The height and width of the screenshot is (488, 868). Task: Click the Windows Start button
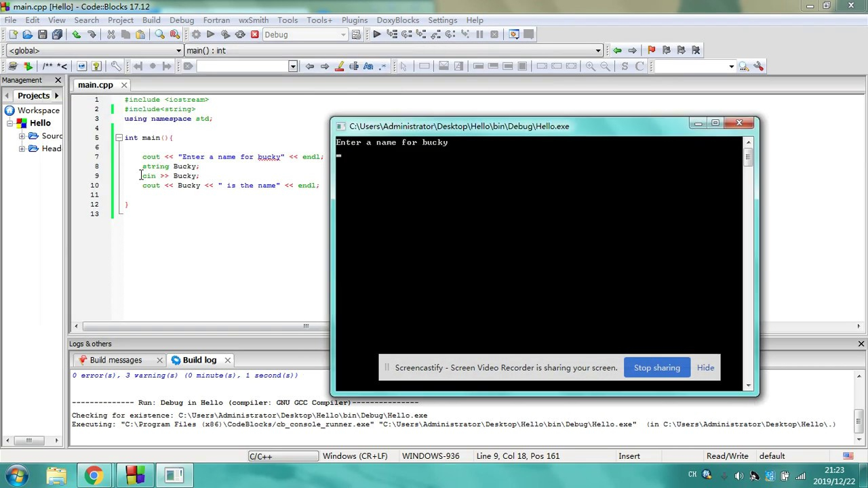tap(16, 475)
